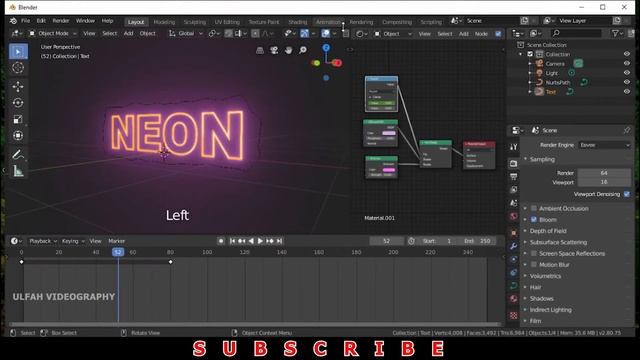Toggle Viewport Denoising checkbox

[x=627, y=194]
